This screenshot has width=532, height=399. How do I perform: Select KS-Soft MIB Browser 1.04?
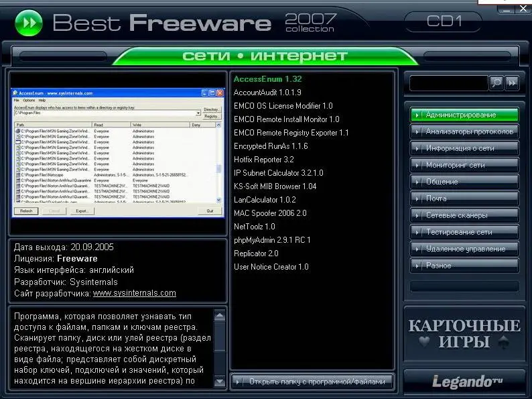[275, 186]
